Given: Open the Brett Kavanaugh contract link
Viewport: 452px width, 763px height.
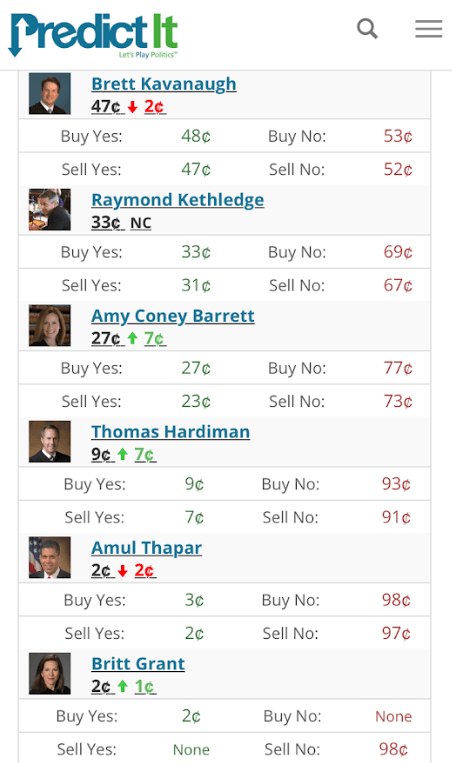Looking at the screenshot, I should pyautogui.click(x=164, y=84).
